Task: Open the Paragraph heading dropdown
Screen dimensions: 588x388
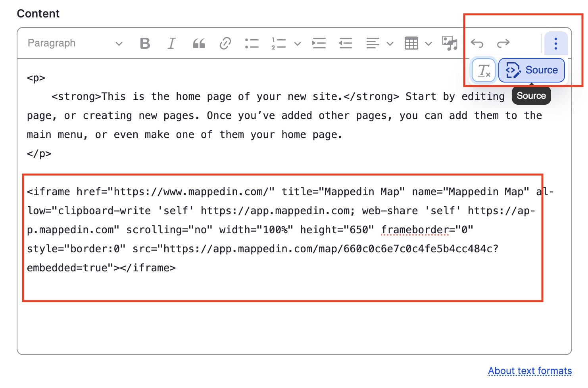Action: 75,43
